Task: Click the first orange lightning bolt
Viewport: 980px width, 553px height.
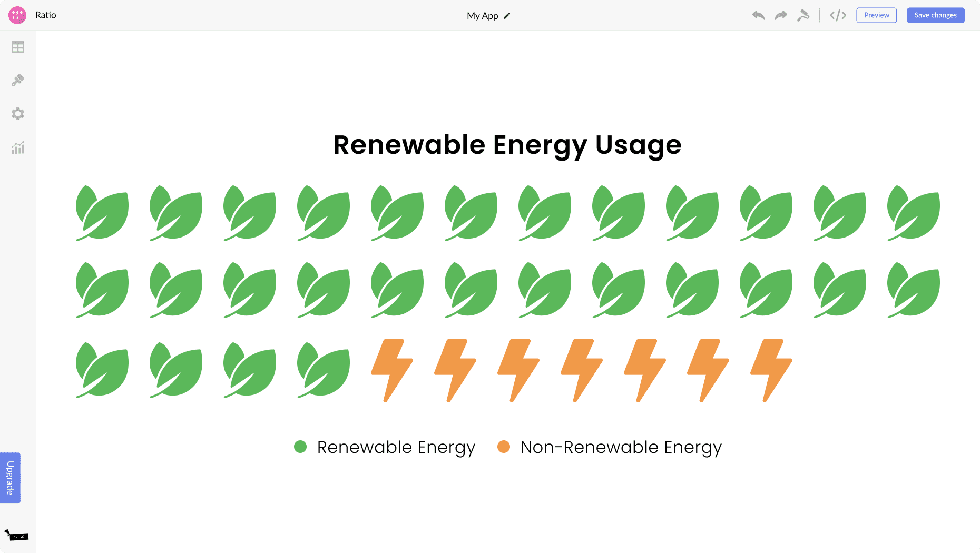Action: [x=392, y=371]
